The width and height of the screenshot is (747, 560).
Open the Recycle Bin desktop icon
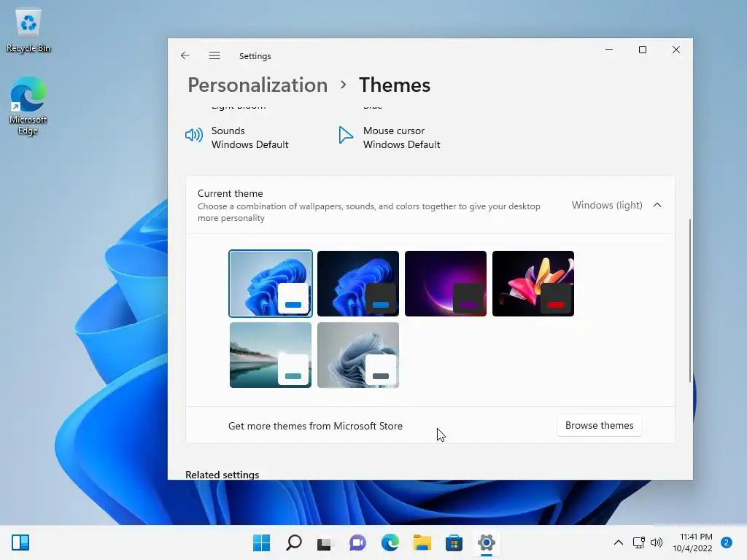[28, 31]
